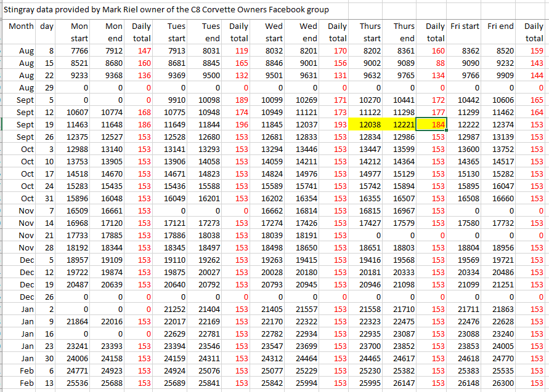Click the Stingray data title cell
This screenshot has width=549, height=392.
tap(166, 10)
